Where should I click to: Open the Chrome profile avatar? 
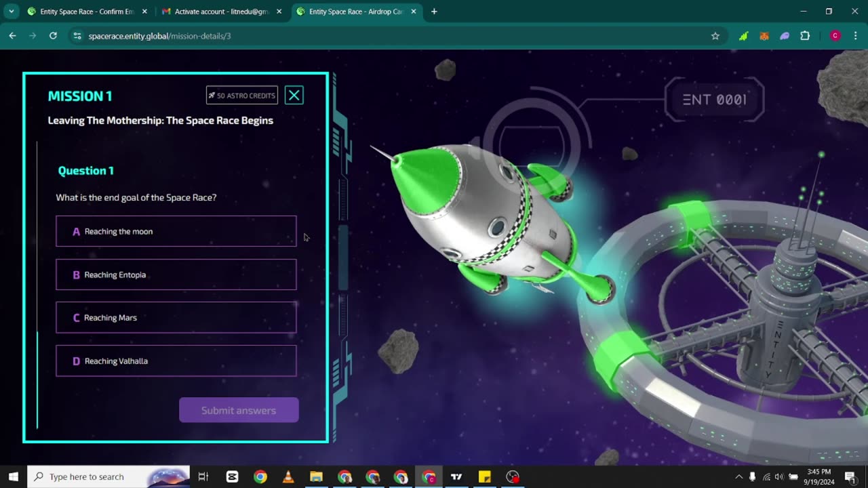coord(835,36)
